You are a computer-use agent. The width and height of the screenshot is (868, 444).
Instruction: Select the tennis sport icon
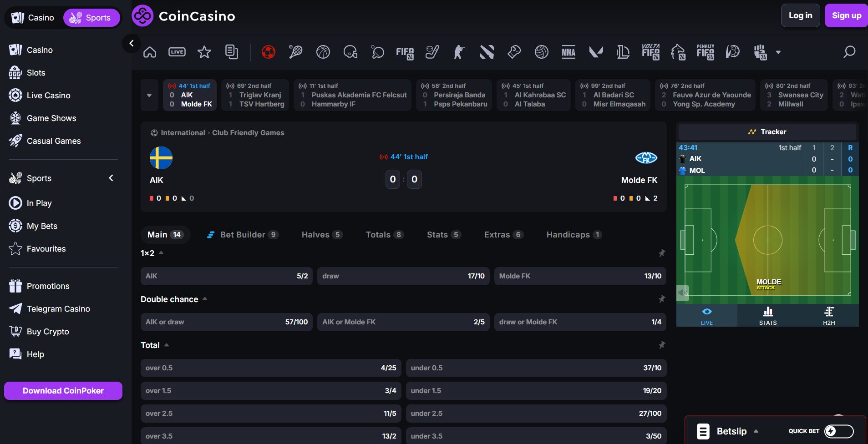[296, 52]
